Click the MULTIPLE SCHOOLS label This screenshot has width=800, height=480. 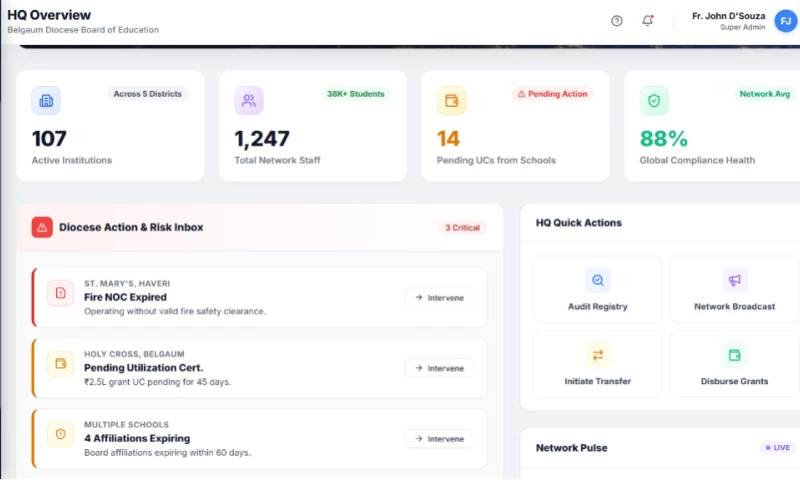coord(126,424)
